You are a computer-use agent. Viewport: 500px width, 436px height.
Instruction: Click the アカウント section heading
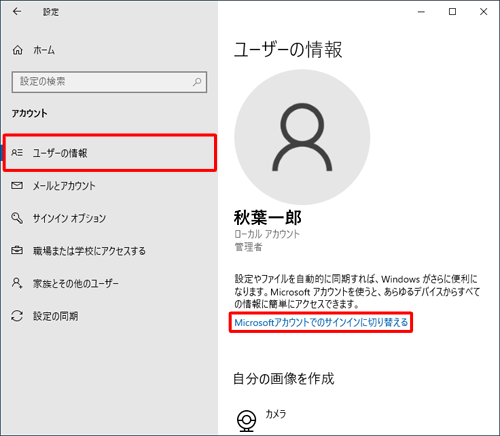tap(29, 113)
